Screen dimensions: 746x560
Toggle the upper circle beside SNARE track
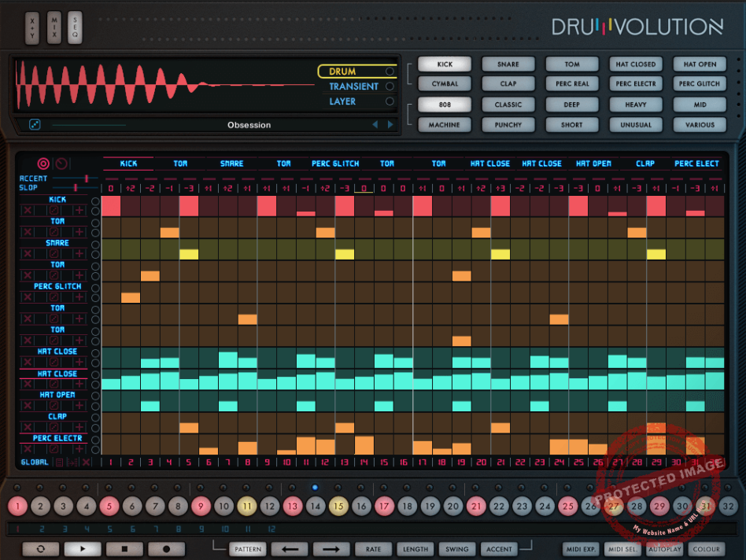(x=95, y=245)
